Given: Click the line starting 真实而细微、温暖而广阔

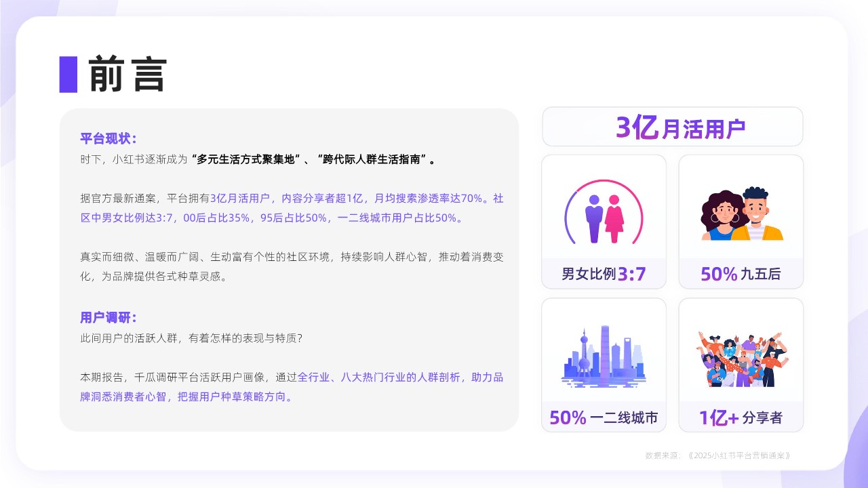Looking at the screenshot, I should [x=292, y=257].
